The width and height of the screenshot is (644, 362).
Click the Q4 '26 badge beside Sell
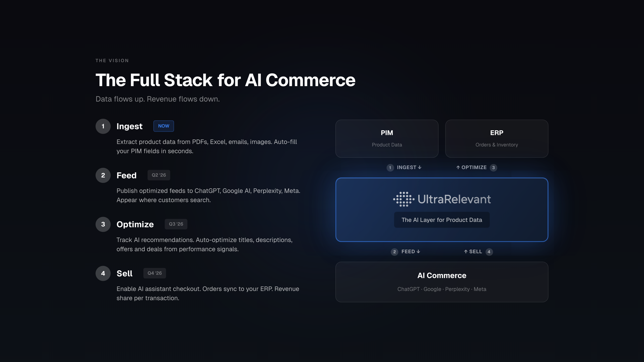pos(154,273)
